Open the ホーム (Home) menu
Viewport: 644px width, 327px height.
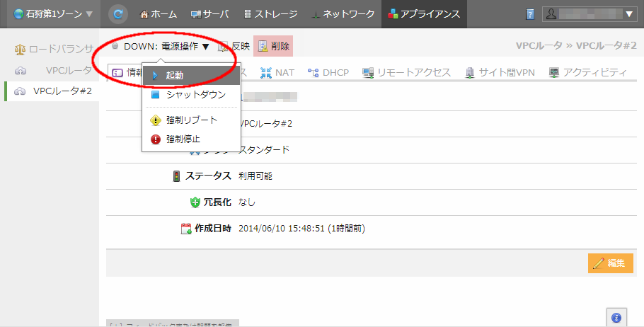(159, 14)
